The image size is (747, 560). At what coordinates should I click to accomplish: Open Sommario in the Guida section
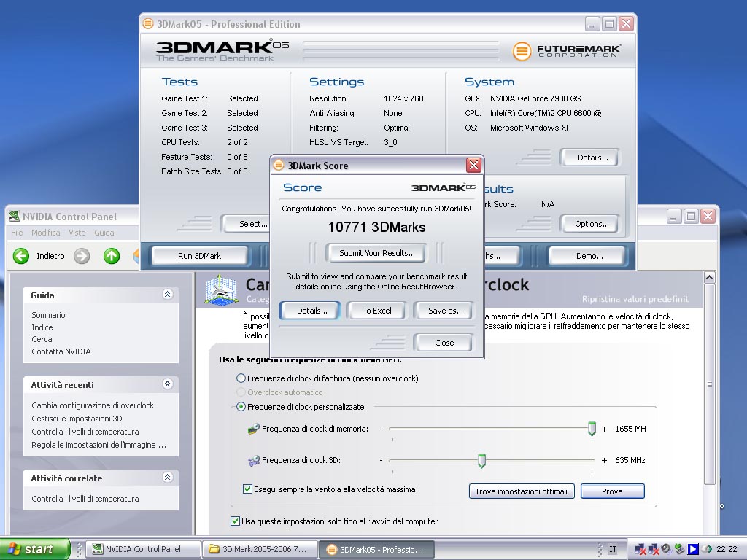click(48, 315)
